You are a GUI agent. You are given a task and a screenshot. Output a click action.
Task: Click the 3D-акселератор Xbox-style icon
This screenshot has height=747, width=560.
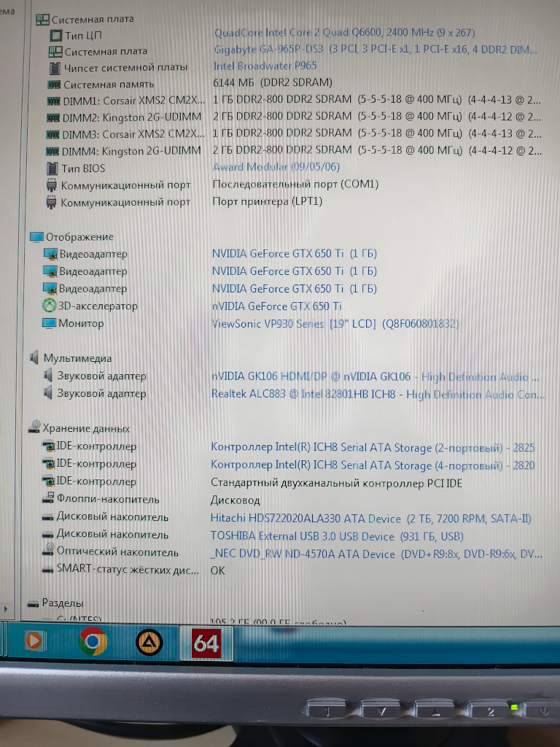[x=49, y=306]
